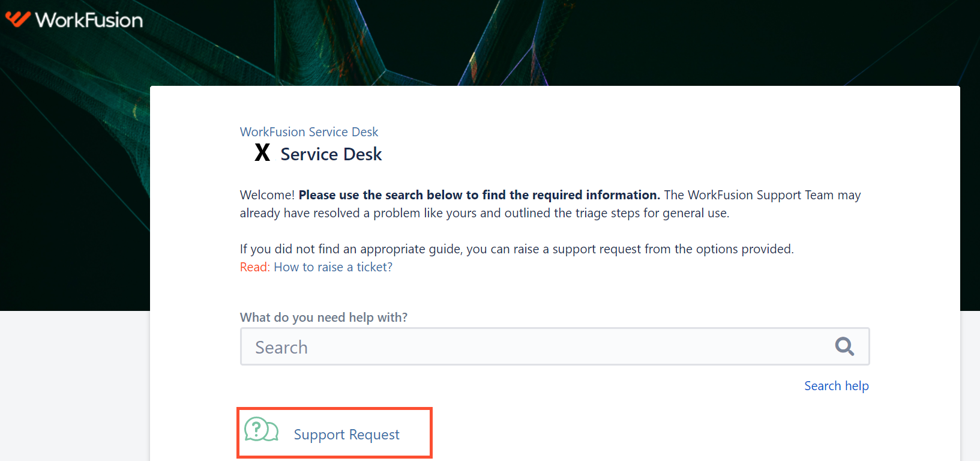Open the Search help link
Viewport: 980px width, 461px height.
(x=837, y=386)
